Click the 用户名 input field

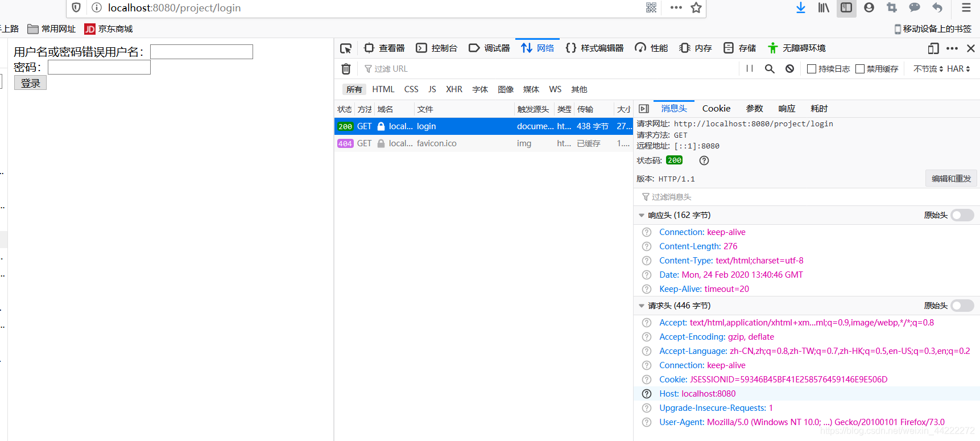201,52
